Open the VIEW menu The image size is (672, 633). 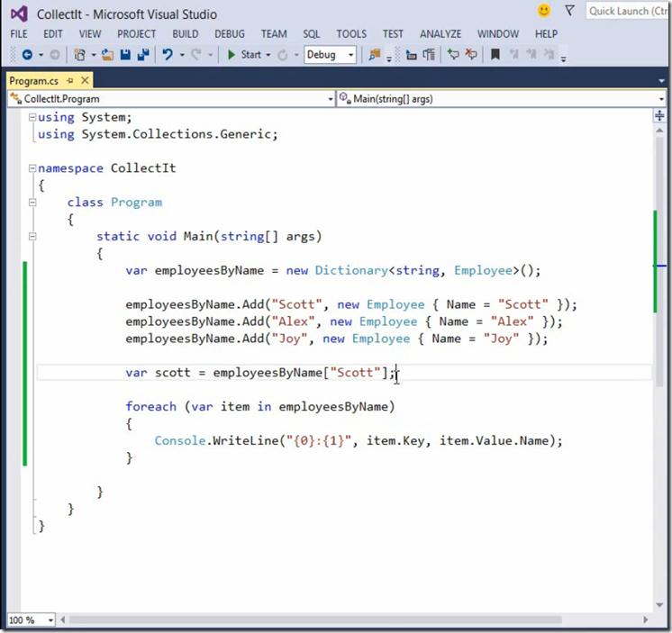pos(90,34)
